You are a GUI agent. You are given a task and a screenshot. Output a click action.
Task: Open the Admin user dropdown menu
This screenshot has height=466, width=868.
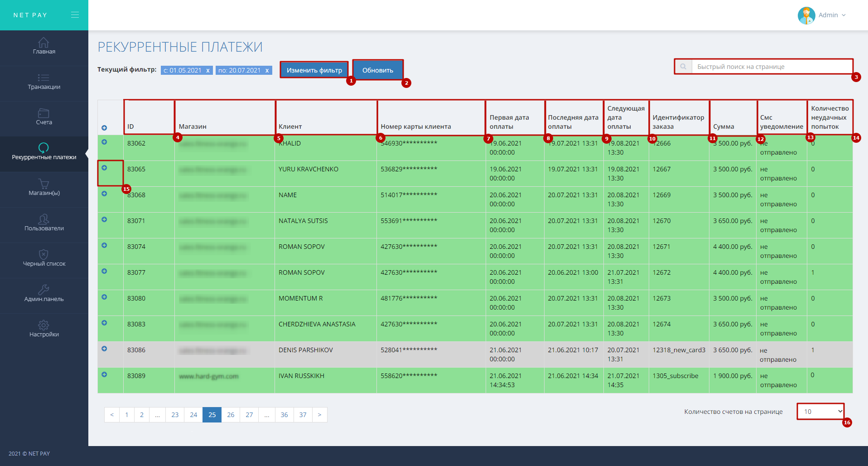[822, 15]
